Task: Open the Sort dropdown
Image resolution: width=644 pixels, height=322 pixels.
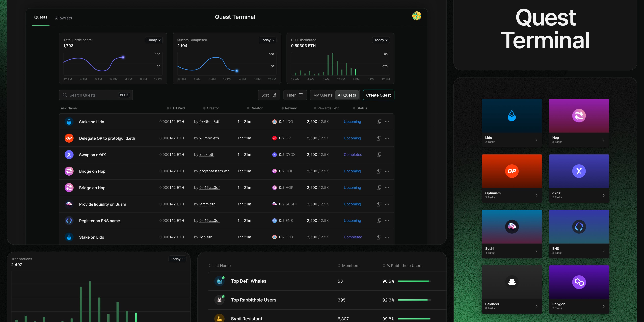Action: coord(269,95)
